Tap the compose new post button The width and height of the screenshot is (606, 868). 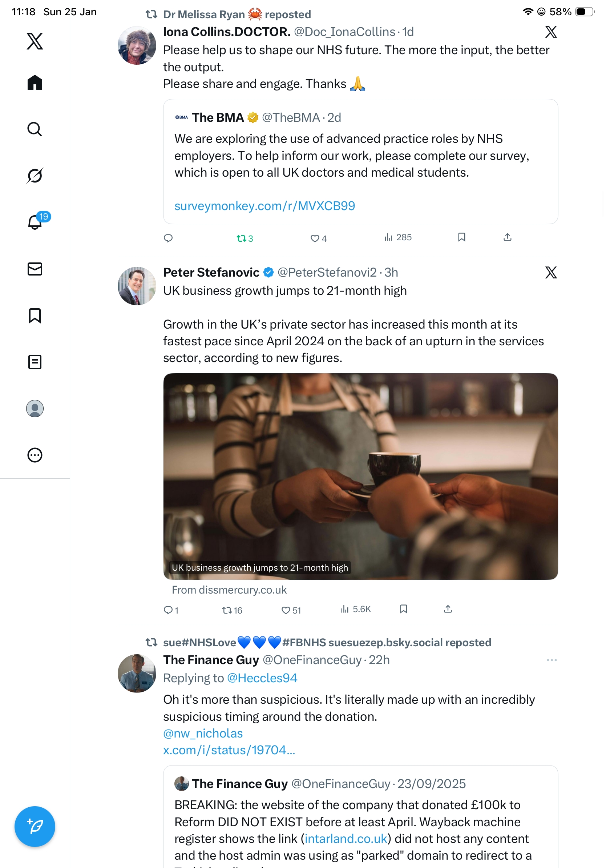35,827
